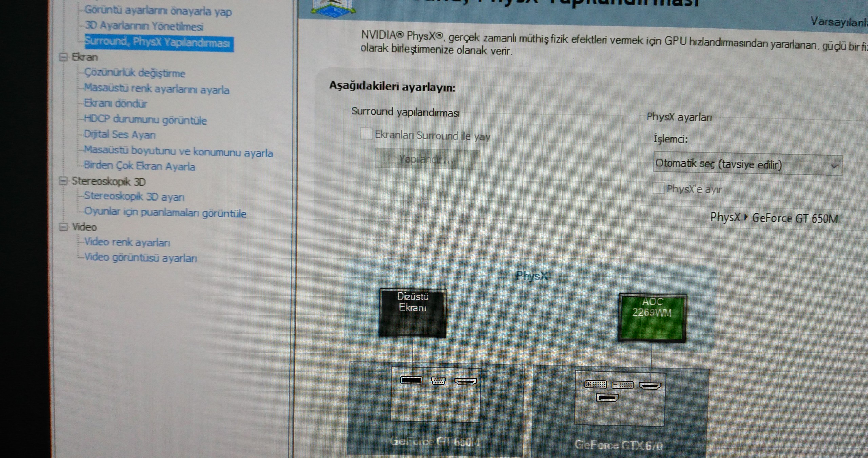The height and width of the screenshot is (458, 868).
Task: Select the AOC 2269WM monitor icon
Action: (x=652, y=318)
